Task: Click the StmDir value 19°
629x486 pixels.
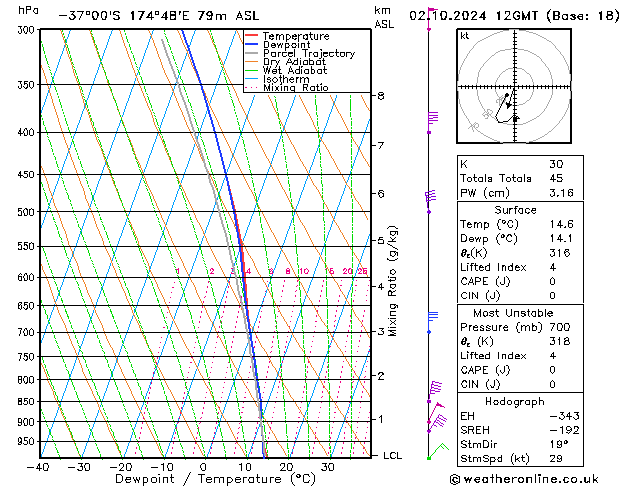Action: tap(558, 445)
